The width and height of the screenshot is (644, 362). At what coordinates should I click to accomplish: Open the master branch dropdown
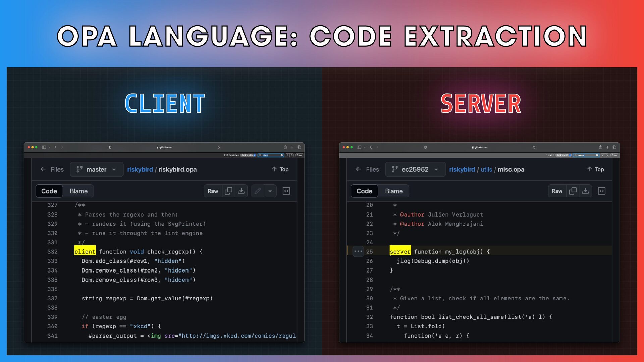(x=97, y=169)
